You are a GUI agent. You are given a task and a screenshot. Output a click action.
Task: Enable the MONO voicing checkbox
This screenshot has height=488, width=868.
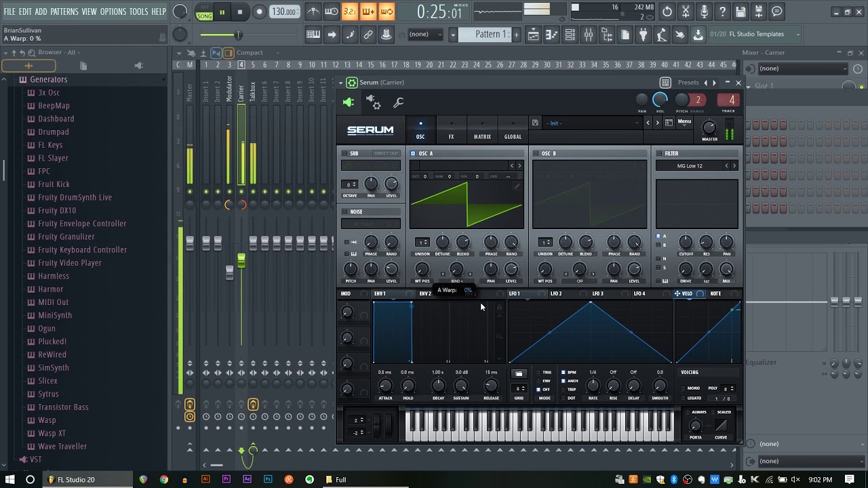click(682, 388)
